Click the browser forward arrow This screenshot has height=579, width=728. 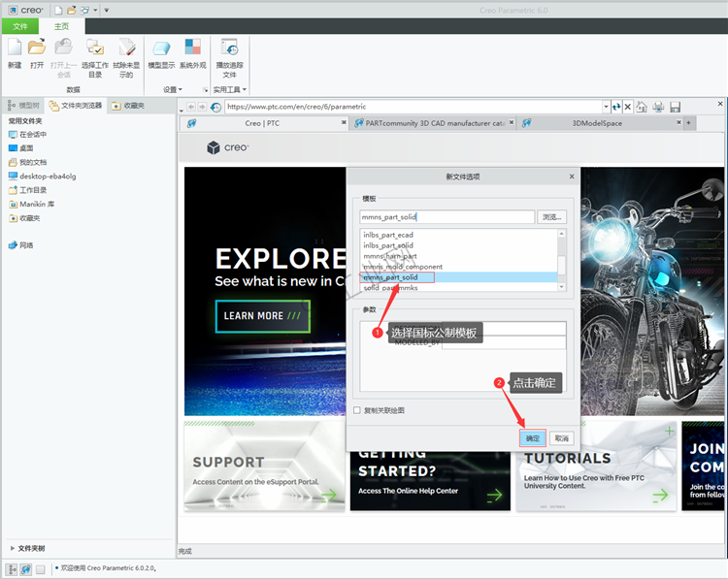(202, 107)
